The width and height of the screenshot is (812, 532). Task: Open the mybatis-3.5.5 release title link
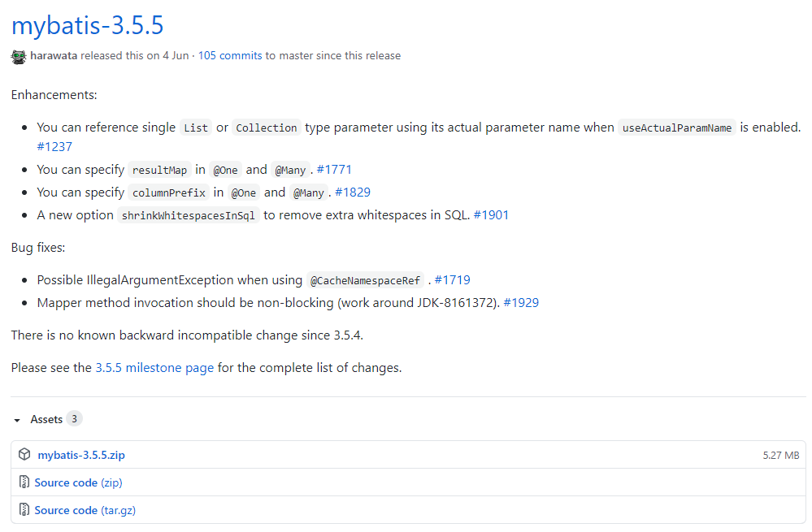pos(88,25)
